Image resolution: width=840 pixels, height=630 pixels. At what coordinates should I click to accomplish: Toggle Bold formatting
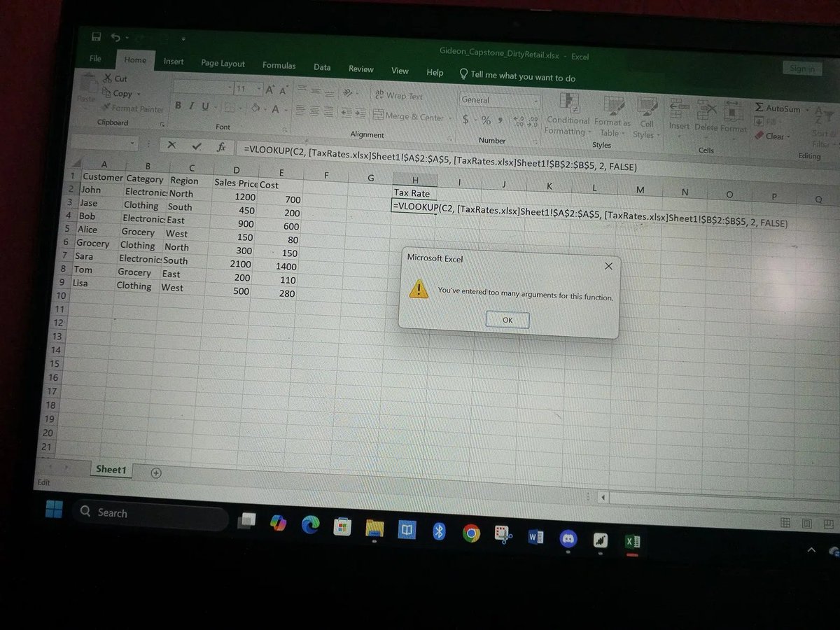(178, 106)
